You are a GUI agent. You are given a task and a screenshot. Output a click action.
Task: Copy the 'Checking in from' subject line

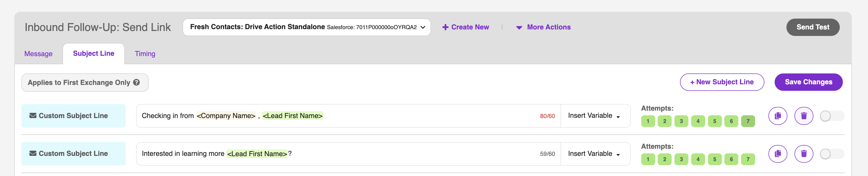(x=777, y=116)
